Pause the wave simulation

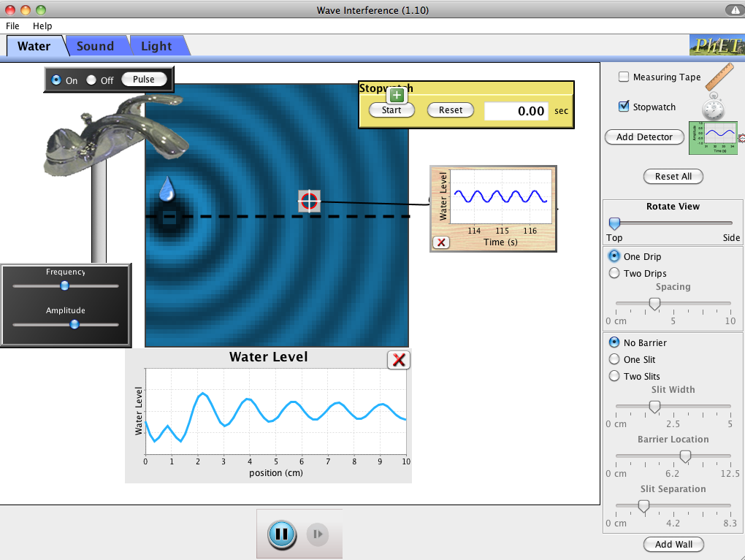[281, 534]
